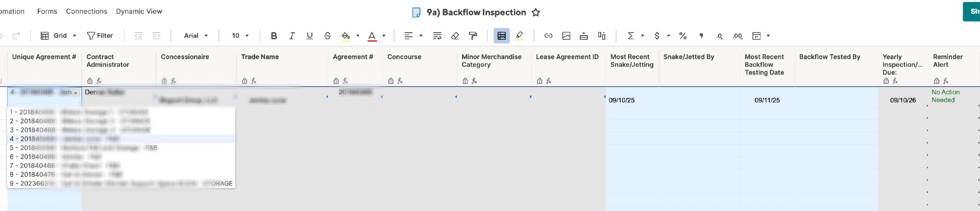Select the format painter tool
Screen dimensions: 980x211
point(473,36)
